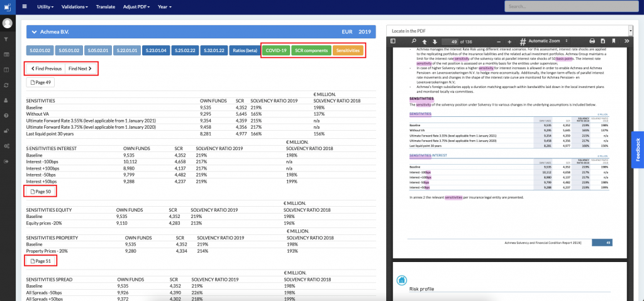Open the filter icon in sidebar
644x301 pixels.
[x=7, y=40]
